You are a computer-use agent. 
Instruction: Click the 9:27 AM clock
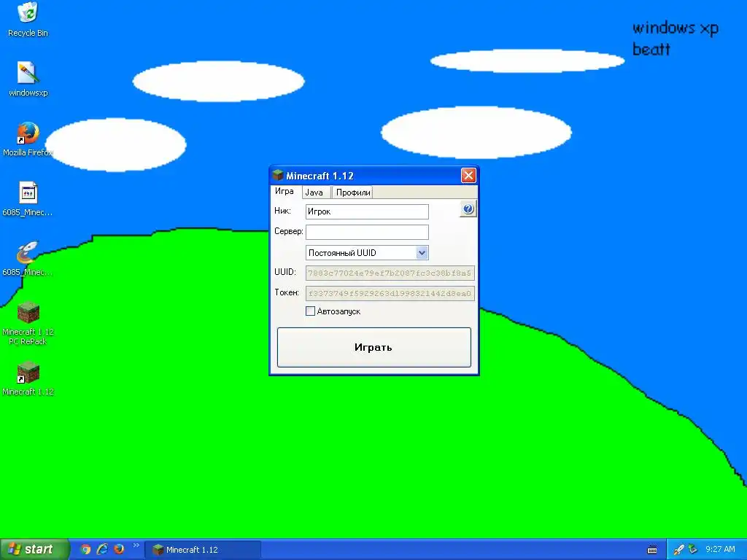click(x=720, y=550)
